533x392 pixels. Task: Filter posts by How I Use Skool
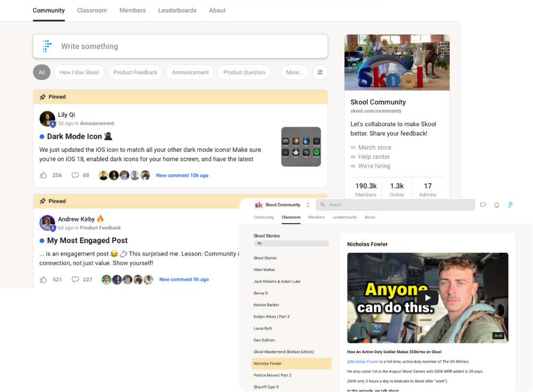coord(79,72)
